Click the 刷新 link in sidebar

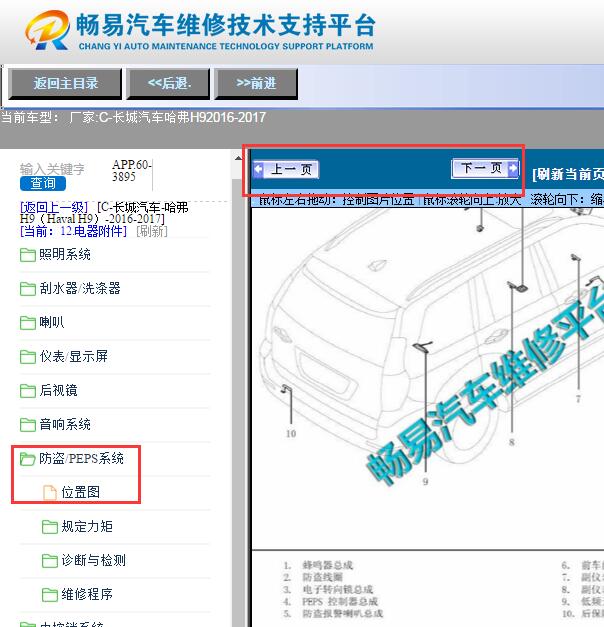(x=152, y=231)
